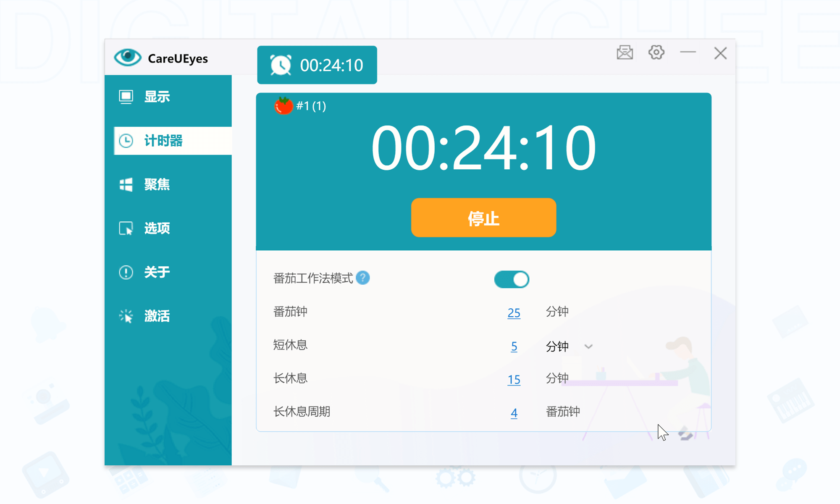This screenshot has width=840, height=504.
Task: Click 分钟 unit next to 长休息 value
Action: pos(557,378)
